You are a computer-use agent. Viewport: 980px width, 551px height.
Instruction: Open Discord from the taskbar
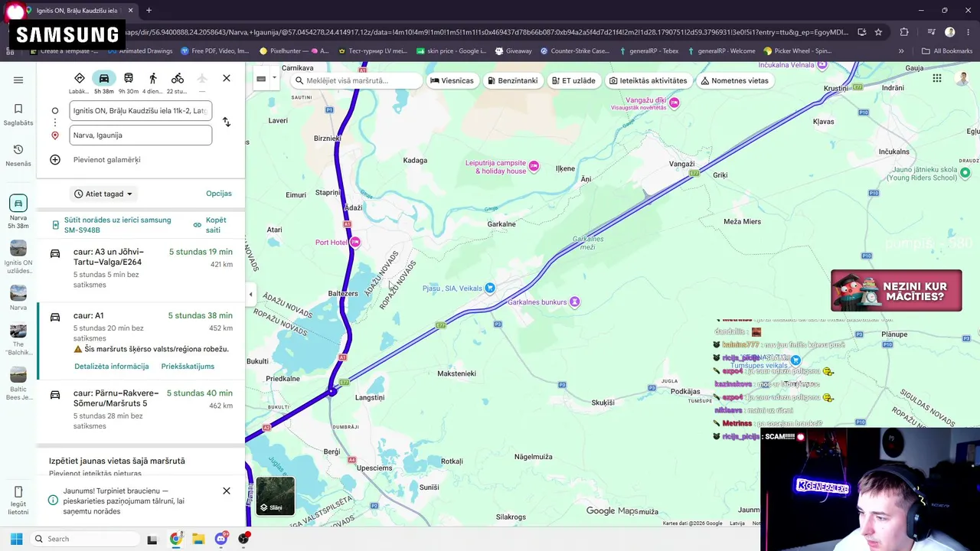point(221,539)
